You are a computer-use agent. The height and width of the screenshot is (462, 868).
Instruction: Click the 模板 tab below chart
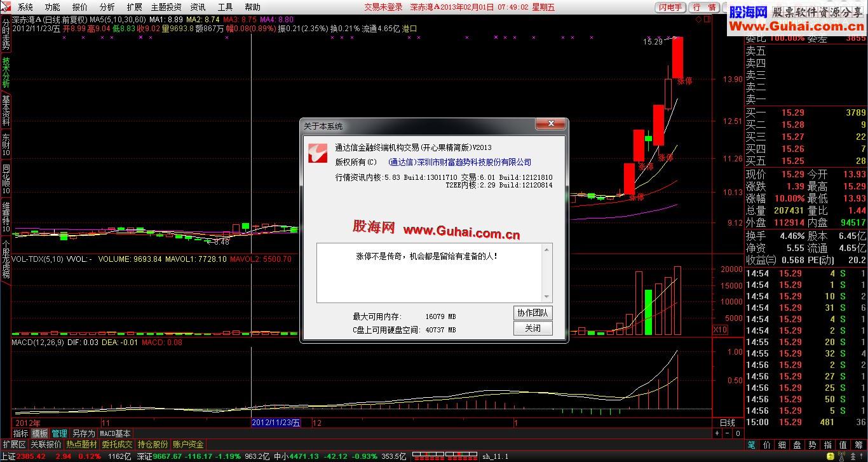click(40, 433)
